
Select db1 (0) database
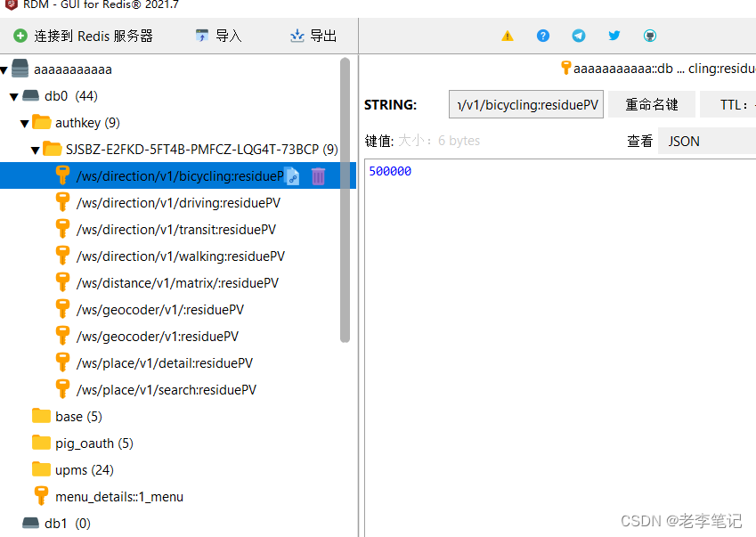[x=68, y=523]
